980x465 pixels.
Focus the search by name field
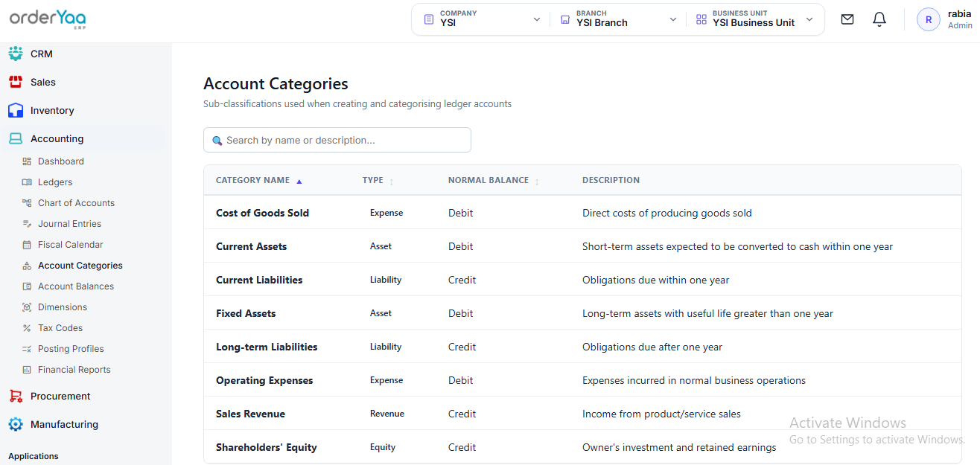337,140
